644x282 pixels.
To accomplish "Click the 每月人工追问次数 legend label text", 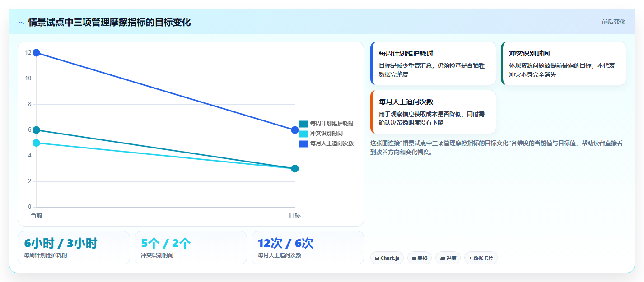I will coord(332,144).
